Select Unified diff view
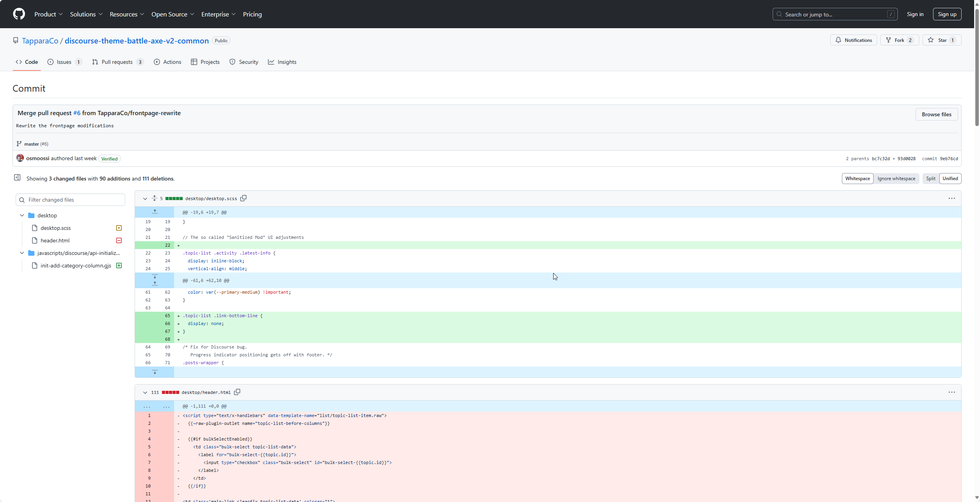The width and height of the screenshot is (980, 502). (x=950, y=179)
